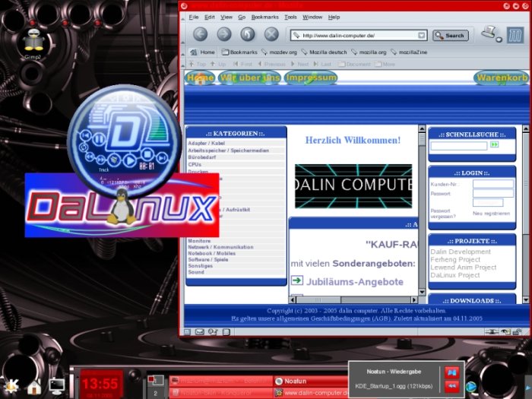Fast-forward with the double-right arrow in Noatun

click(x=101, y=160)
